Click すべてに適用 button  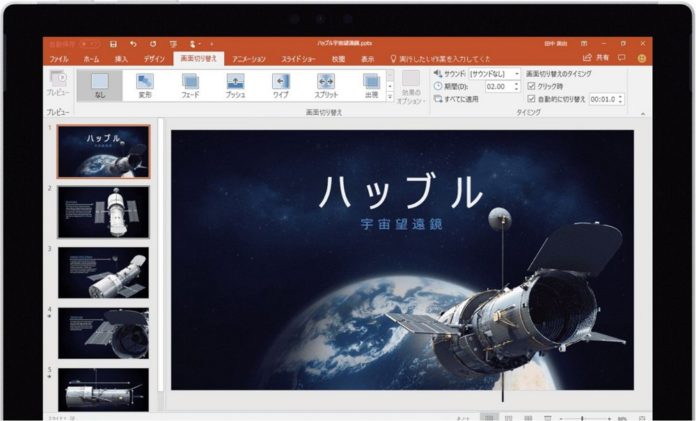click(x=456, y=99)
